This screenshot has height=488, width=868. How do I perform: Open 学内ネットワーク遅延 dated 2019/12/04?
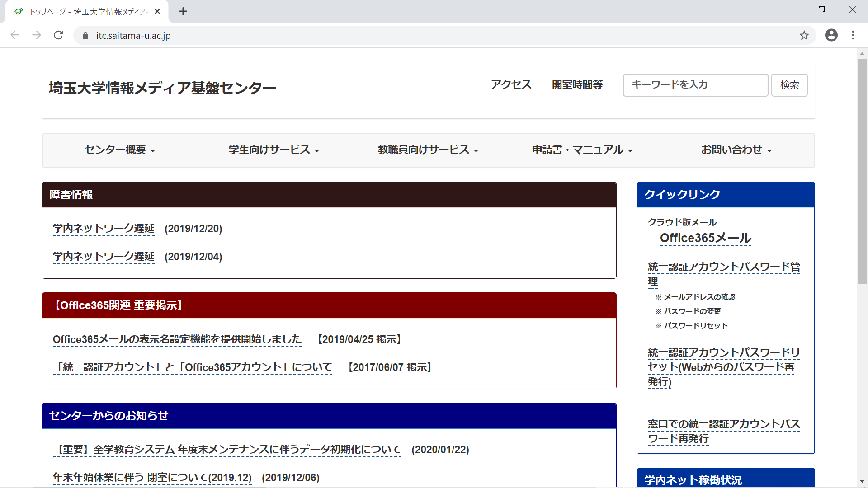[x=104, y=257]
